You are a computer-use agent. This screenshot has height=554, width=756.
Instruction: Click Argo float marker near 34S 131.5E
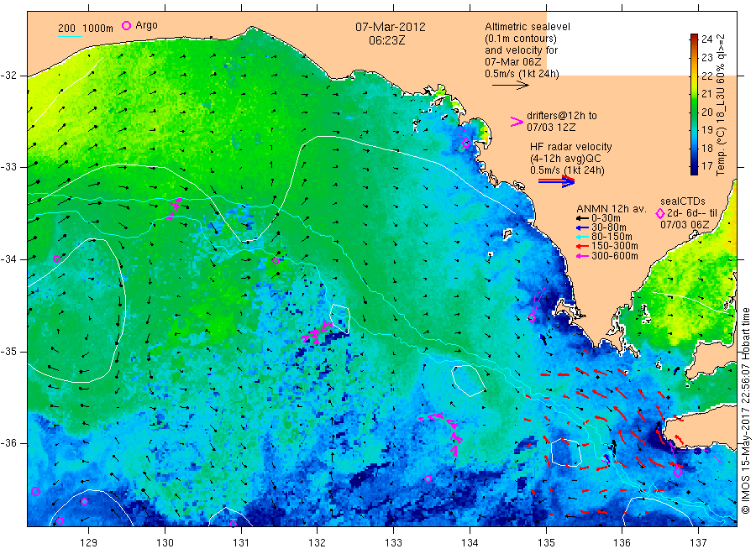[x=276, y=260]
